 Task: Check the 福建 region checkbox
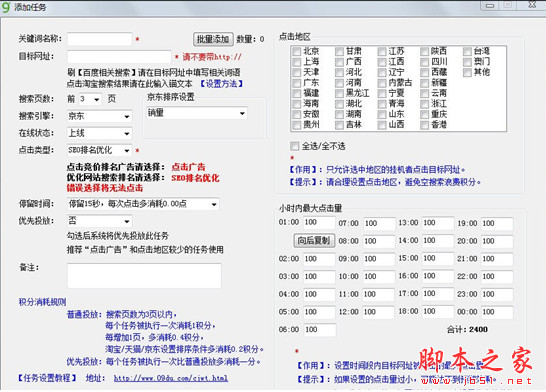tap(297, 93)
